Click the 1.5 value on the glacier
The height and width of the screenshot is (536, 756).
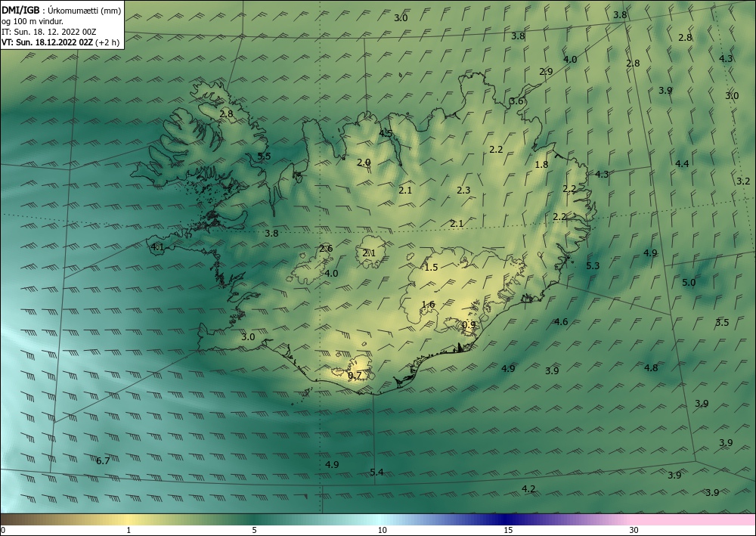[x=431, y=267]
